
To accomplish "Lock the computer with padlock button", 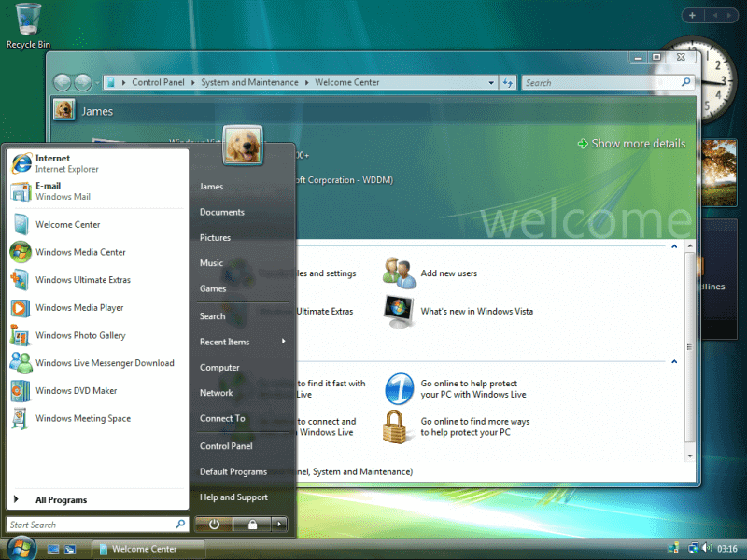I will pyautogui.click(x=252, y=525).
